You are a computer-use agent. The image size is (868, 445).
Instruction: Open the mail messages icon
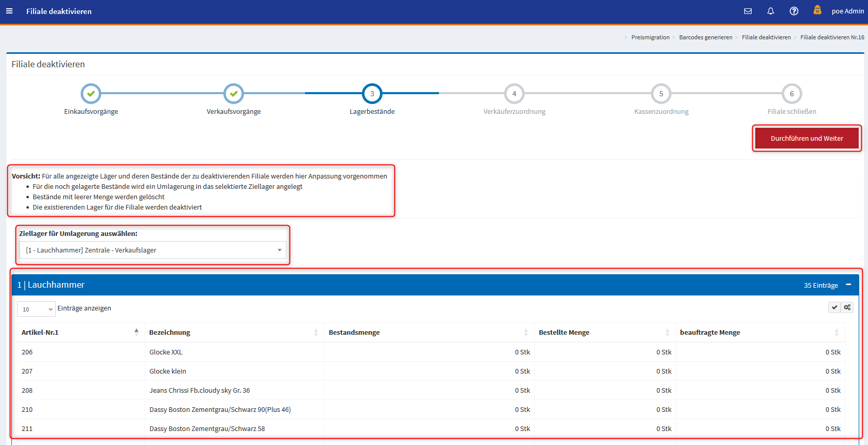748,11
